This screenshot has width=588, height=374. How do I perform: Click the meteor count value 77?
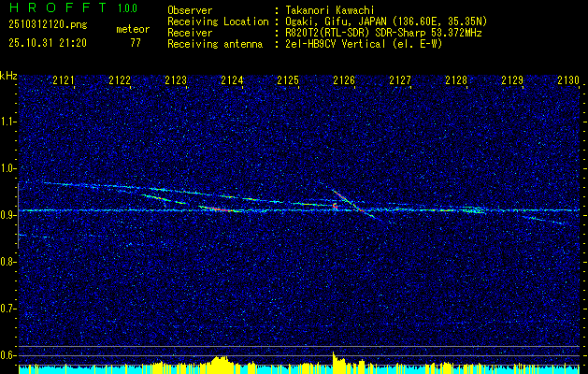136,43
